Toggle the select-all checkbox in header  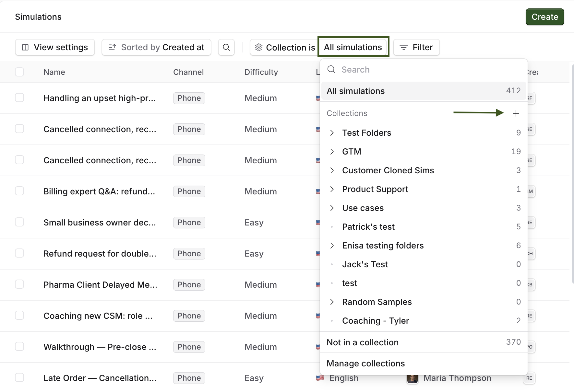19,72
